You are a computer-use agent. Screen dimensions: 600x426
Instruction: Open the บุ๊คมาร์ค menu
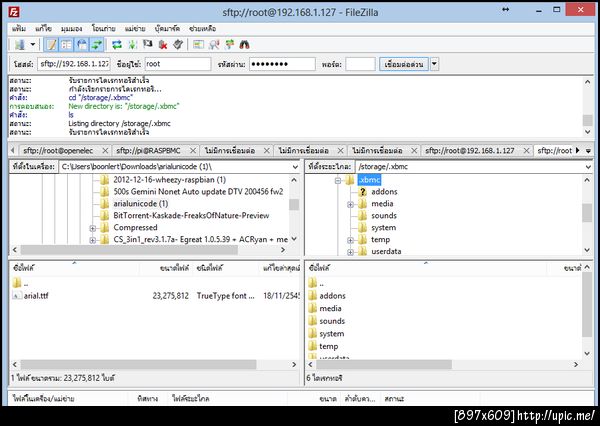(167, 29)
